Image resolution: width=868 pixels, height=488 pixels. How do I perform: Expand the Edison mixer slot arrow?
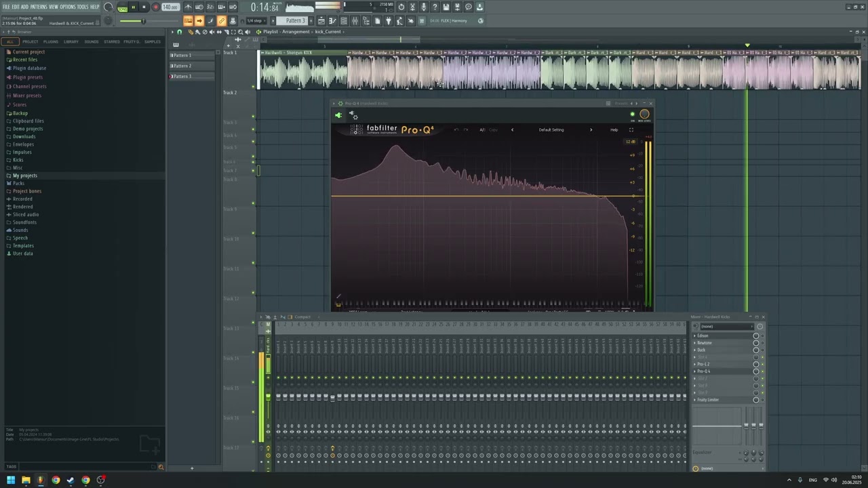click(x=694, y=335)
